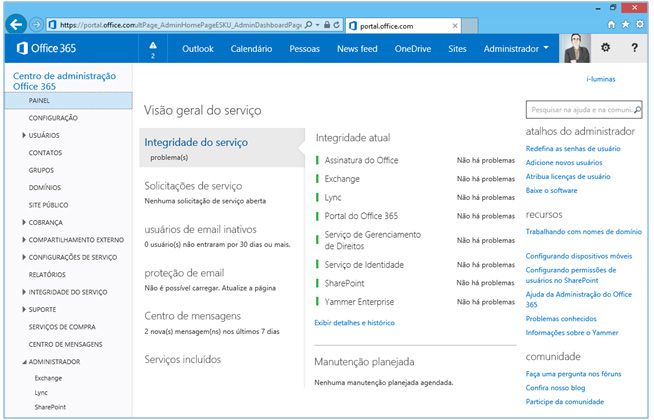This screenshot has width=654, height=420.
Task: Open CONFIGURAÇÃO in the sidebar
Action: tap(53, 118)
